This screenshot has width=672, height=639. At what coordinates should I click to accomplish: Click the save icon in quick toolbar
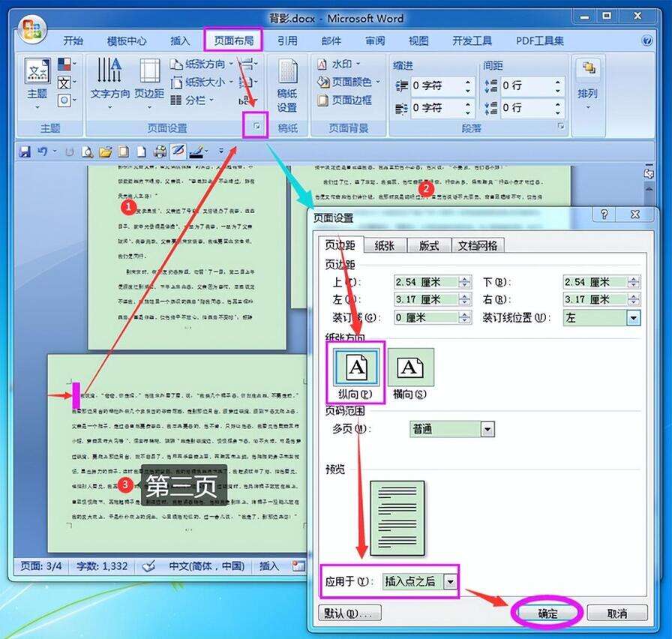[x=25, y=151]
